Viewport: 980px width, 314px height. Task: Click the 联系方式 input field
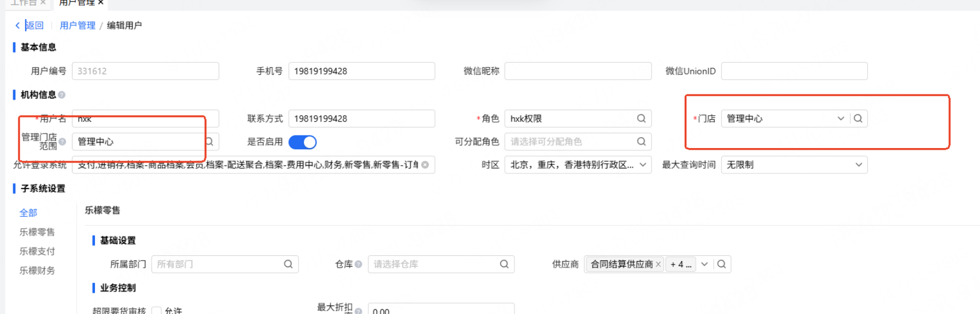[361, 118]
